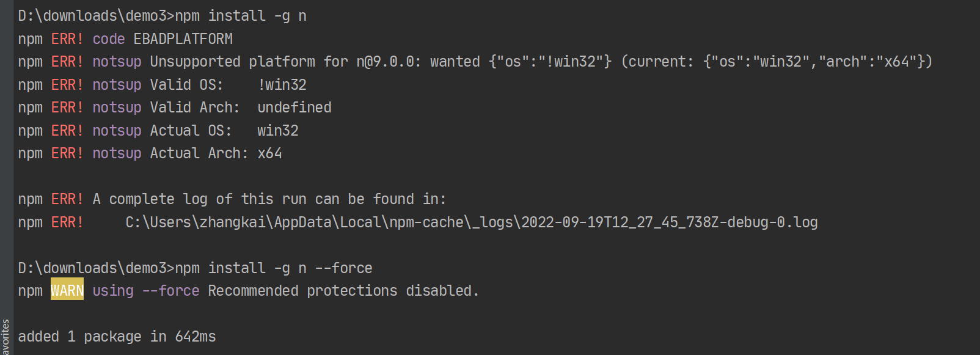Click the first 'npm install -g n' command
Viewport: 980px width, 355px height.
pyautogui.click(x=241, y=16)
